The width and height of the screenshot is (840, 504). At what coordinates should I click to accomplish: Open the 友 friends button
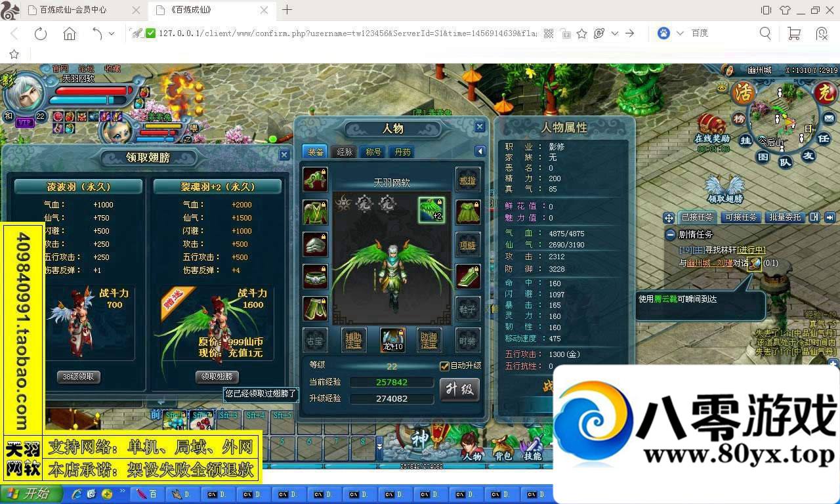808,156
